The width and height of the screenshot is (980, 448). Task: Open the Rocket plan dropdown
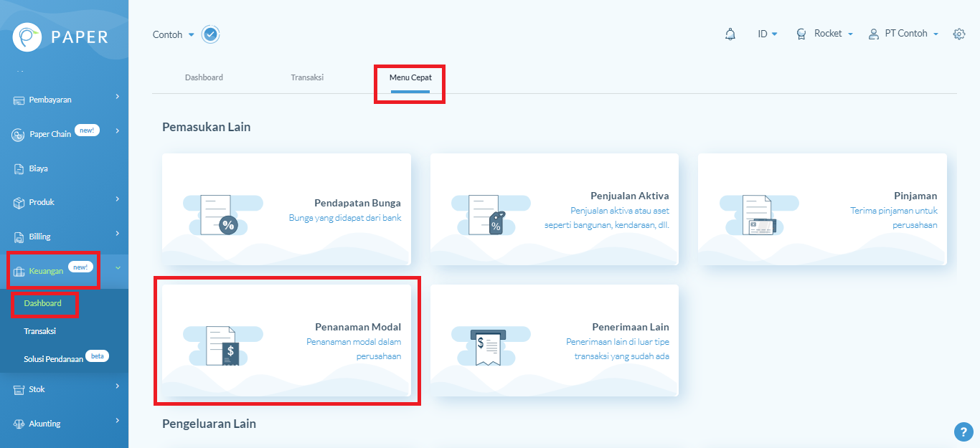click(x=825, y=34)
